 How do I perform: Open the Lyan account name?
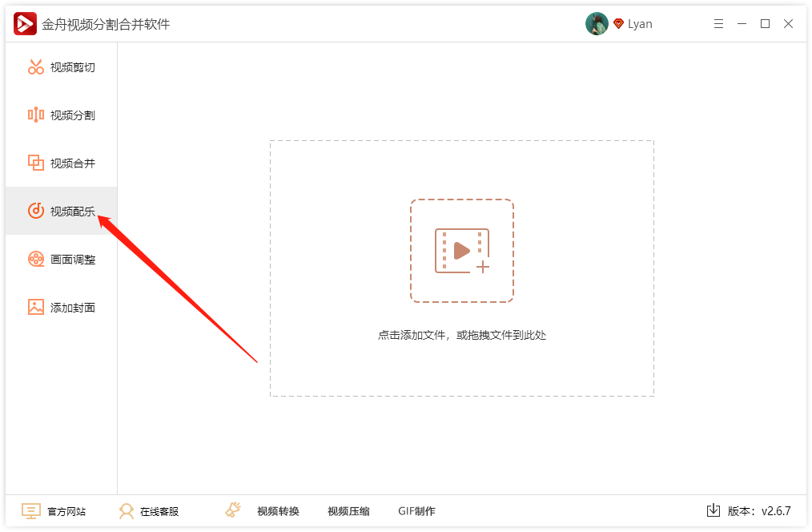(x=640, y=24)
